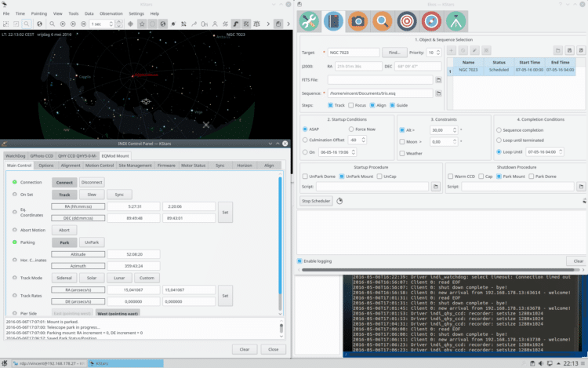Adjust the Priority spinner arrows
Screen dimensions: 588x368
click(x=438, y=53)
